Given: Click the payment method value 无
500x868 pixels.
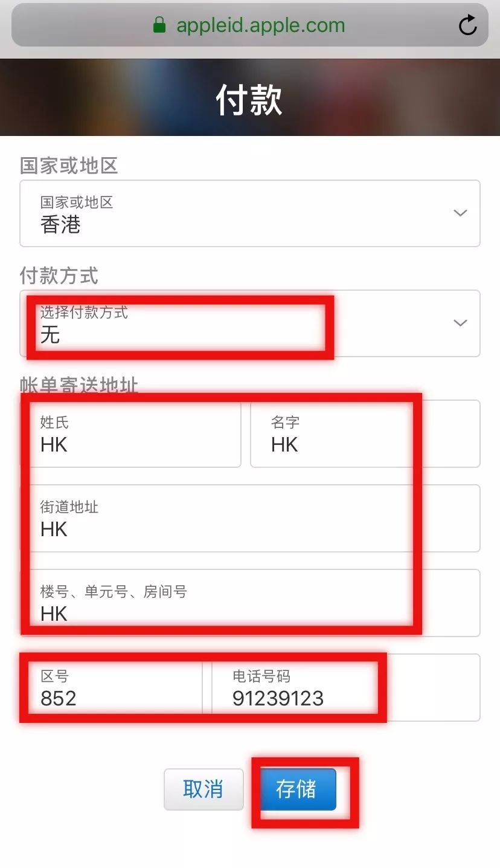Looking at the screenshot, I should (51, 336).
